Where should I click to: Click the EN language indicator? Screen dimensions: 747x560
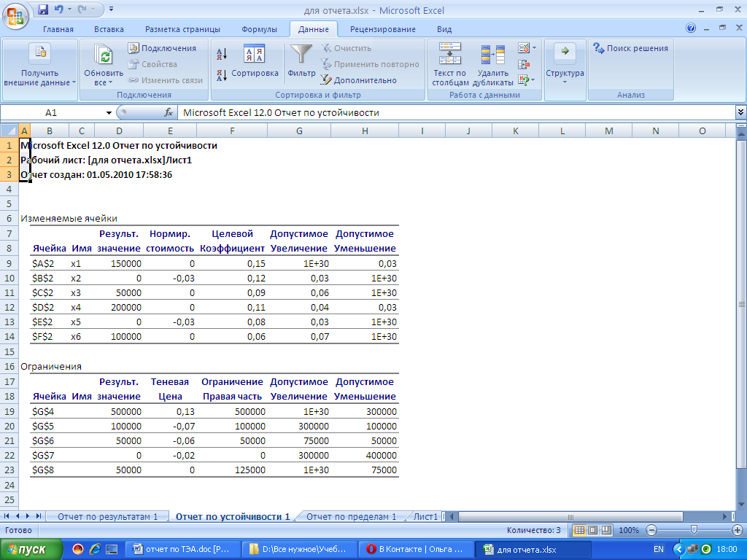click(x=659, y=549)
